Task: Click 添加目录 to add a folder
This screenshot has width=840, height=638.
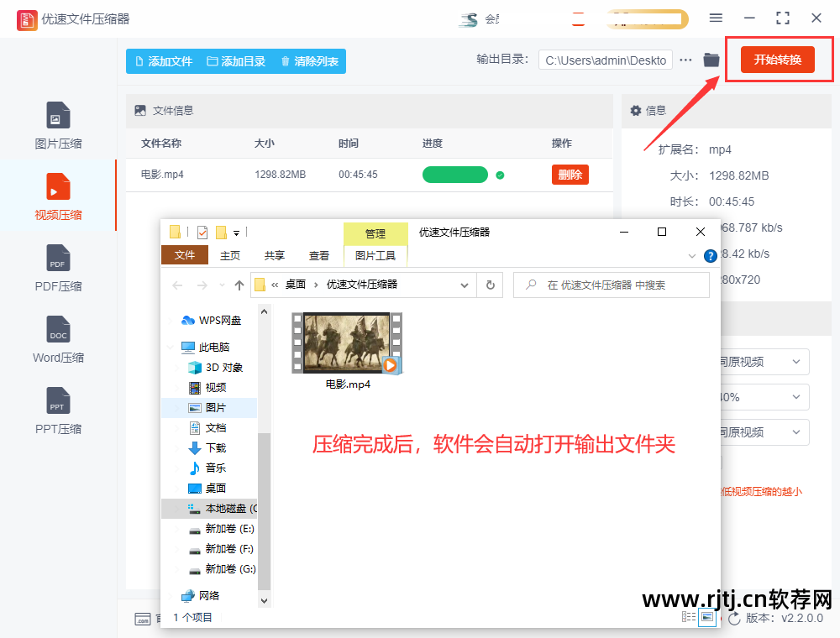Action: (x=236, y=61)
